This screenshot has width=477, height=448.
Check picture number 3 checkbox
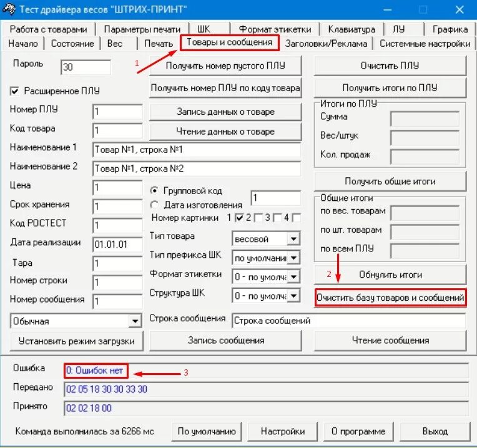[277, 218]
